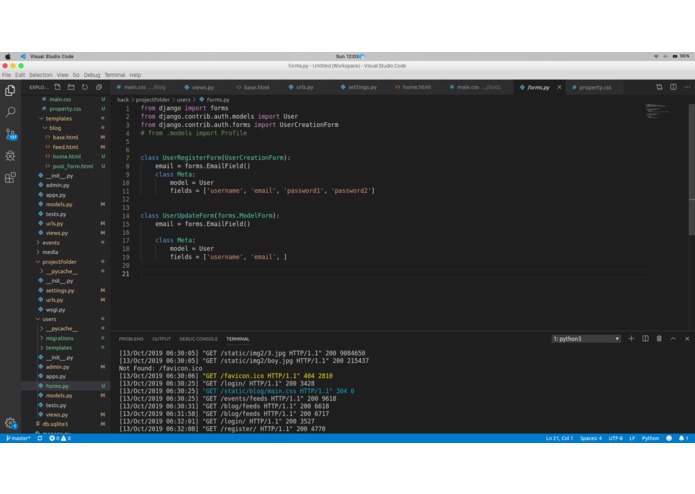Image resolution: width=695 pixels, height=494 pixels.
Task: Open settings.py in Explorer tree
Action: [x=60, y=290]
